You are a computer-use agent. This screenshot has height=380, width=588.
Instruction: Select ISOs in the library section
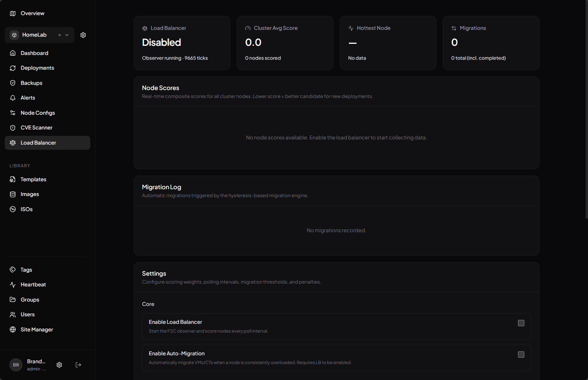tap(27, 210)
